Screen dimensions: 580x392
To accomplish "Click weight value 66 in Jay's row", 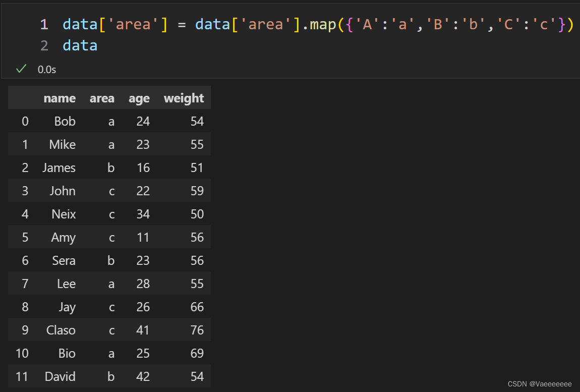I will pyautogui.click(x=197, y=307).
